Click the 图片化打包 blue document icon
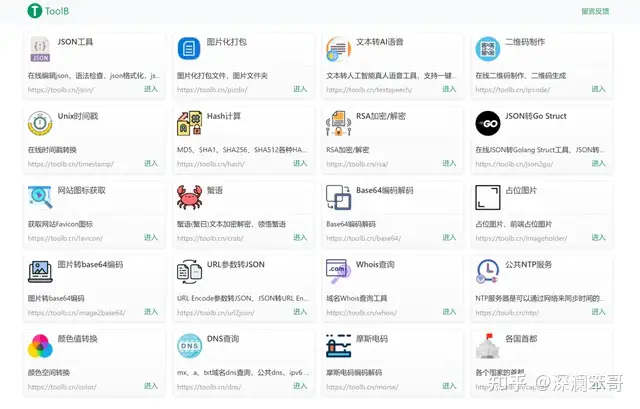 click(x=189, y=49)
